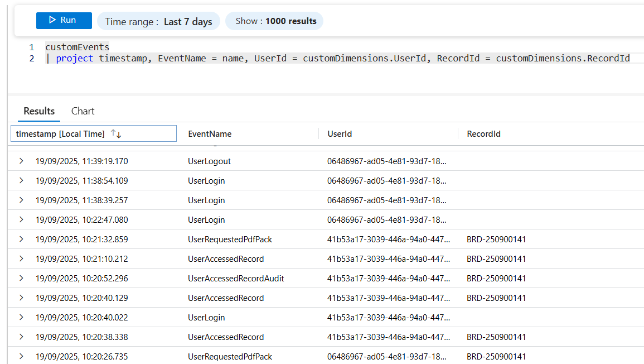Place cursor in query line 2 project statement
Image resolution: width=644 pixels, height=364 pixels.
(x=335, y=59)
